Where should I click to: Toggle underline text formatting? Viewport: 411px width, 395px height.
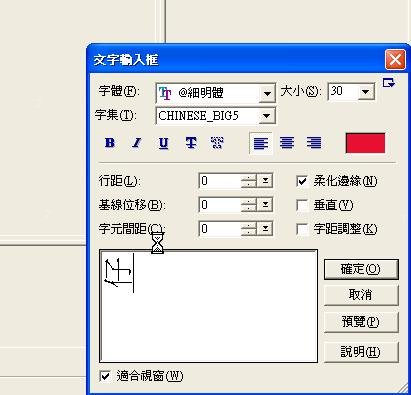click(163, 143)
